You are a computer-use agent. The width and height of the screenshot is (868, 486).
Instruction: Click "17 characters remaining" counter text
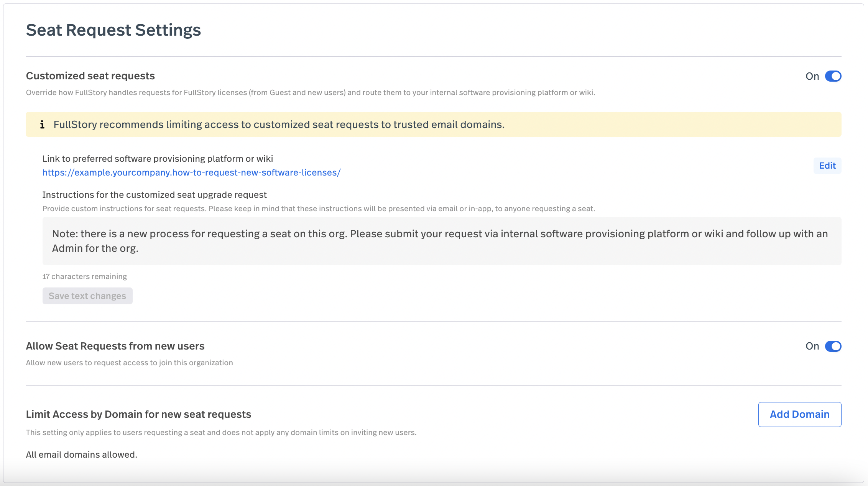(84, 276)
